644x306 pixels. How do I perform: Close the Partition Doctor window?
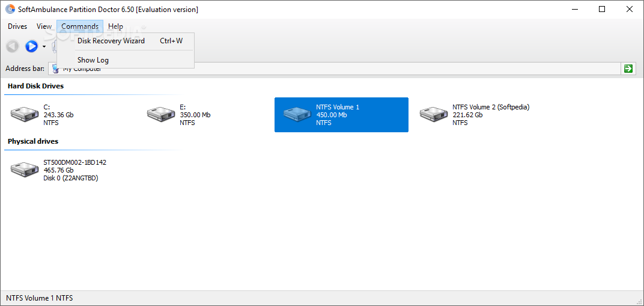629,9
